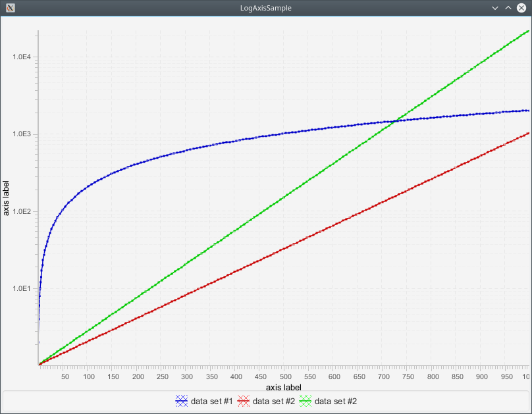Maximize the LogAxisSample window
This screenshot has width=532, height=414.
[508, 8]
